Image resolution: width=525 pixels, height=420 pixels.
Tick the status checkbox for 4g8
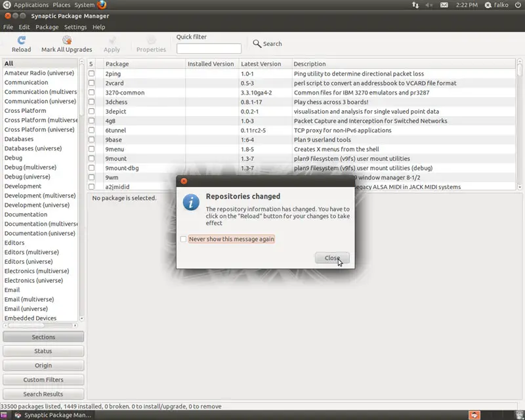pyautogui.click(x=91, y=121)
